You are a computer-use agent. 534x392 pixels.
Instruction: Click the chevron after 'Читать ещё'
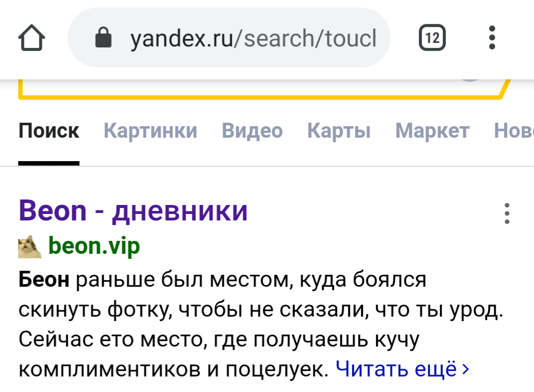click(x=466, y=369)
